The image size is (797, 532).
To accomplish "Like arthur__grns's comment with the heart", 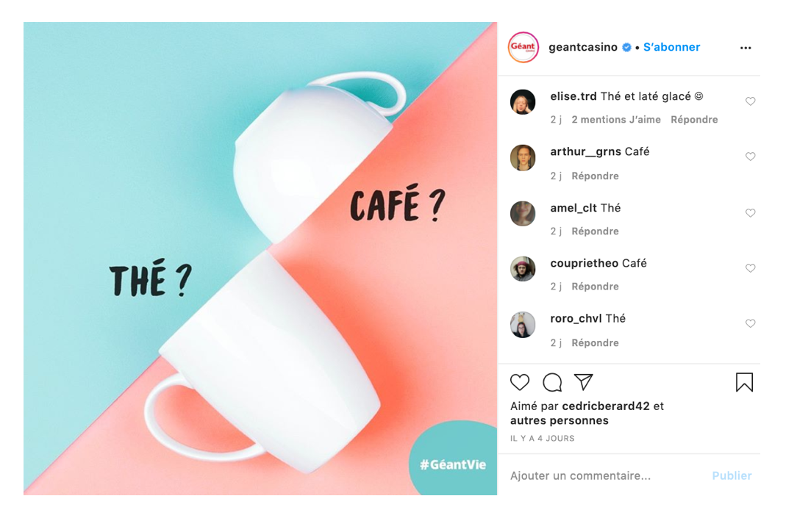I will coord(750,157).
